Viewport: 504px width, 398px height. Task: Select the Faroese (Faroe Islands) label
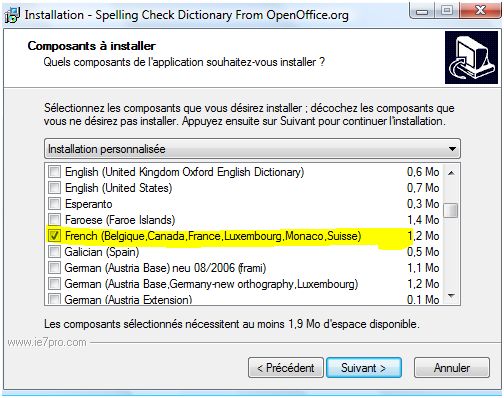120,220
